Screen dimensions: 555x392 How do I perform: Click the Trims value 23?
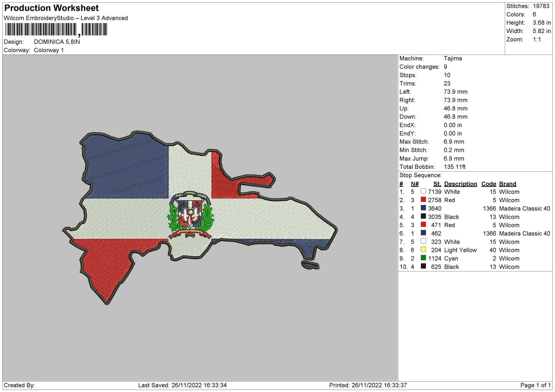pos(447,84)
